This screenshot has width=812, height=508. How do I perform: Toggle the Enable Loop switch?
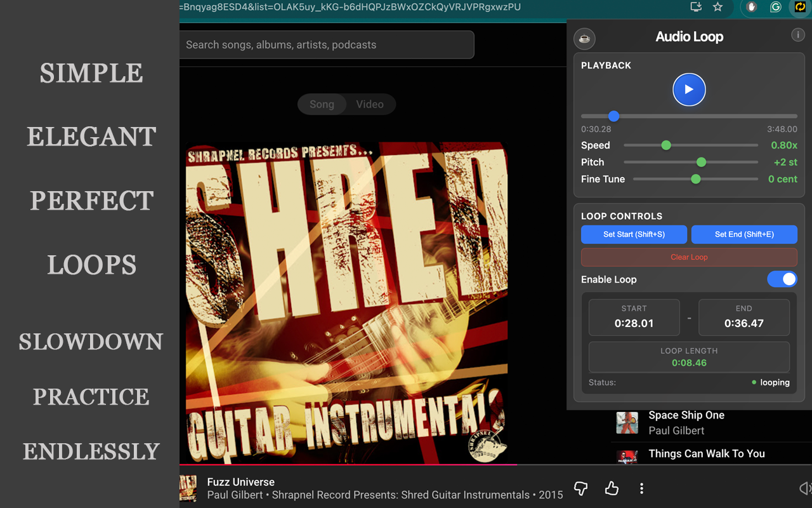tap(782, 279)
